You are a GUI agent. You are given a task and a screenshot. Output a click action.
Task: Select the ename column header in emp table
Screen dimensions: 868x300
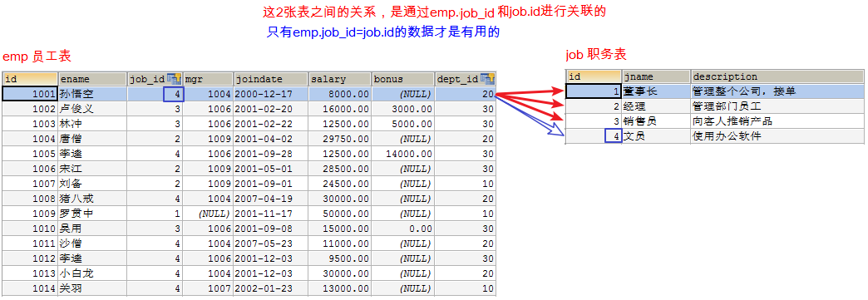point(92,79)
